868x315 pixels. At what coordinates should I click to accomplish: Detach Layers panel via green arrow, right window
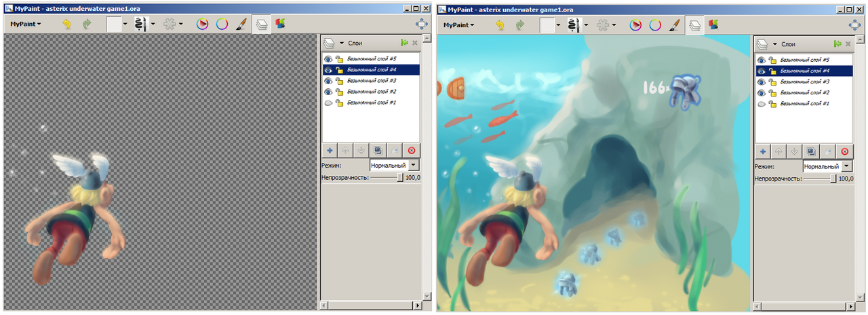pos(837,43)
